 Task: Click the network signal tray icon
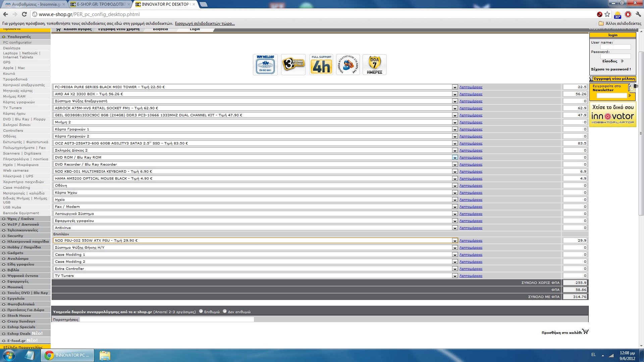click(x=611, y=355)
